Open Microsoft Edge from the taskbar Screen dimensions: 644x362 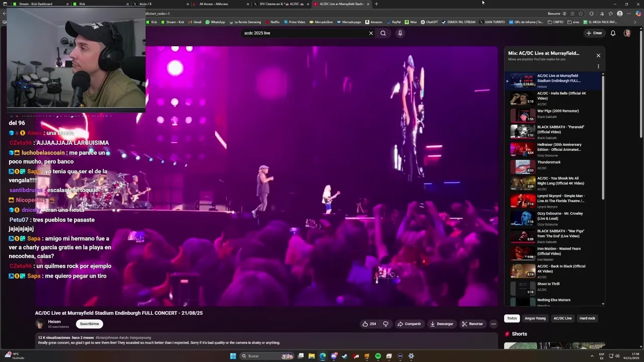point(323,356)
